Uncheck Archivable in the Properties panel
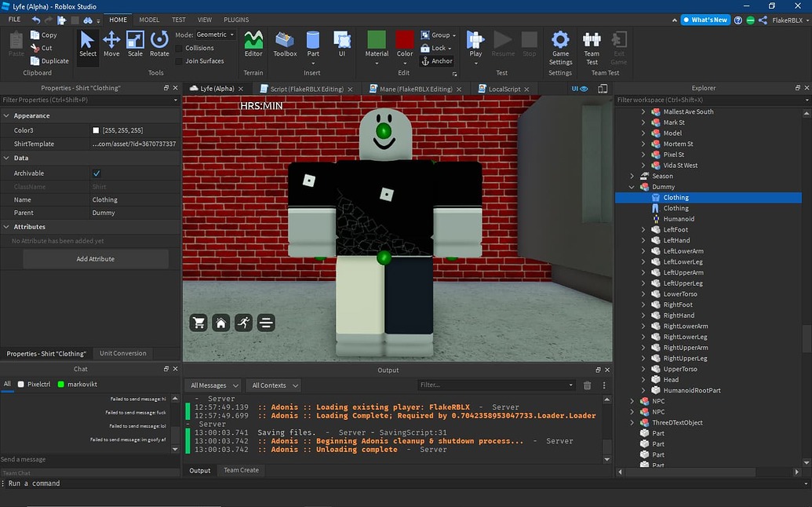The height and width of the screenshot is (507, 812). pos(96,173)
